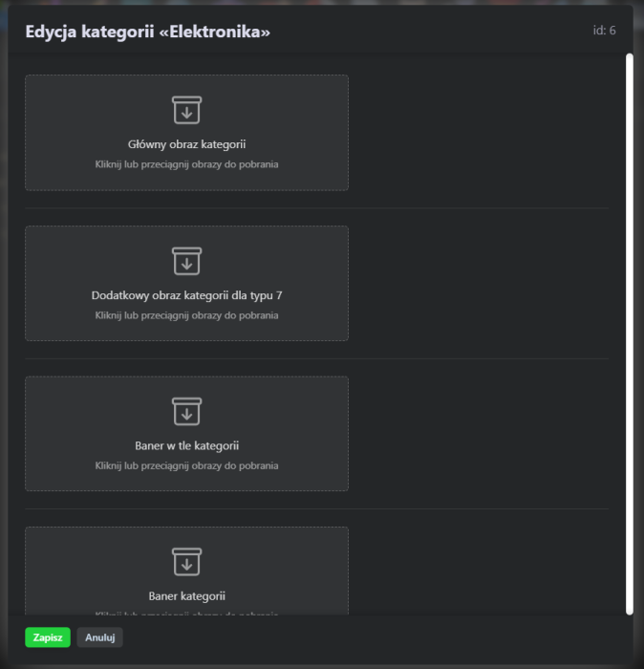This screenshot has width=644, height=669.
Task: Click the upload icon for Dodatkowy obraz kategorii
Action: [x=187, y=261]
